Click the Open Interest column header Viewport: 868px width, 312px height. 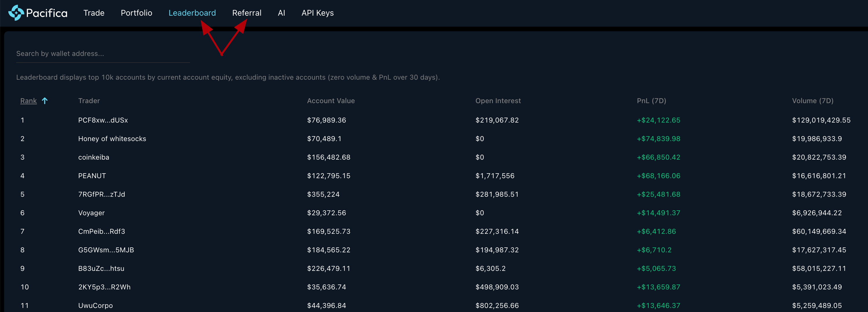tap(498, 101)
